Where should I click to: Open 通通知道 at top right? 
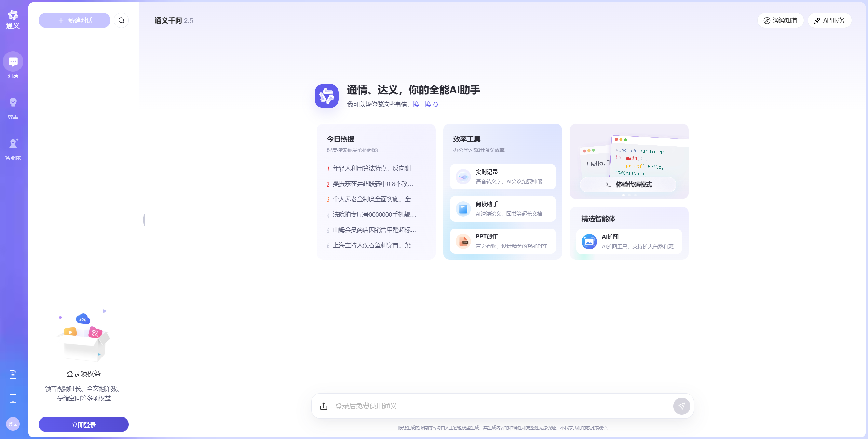point(780,20)
